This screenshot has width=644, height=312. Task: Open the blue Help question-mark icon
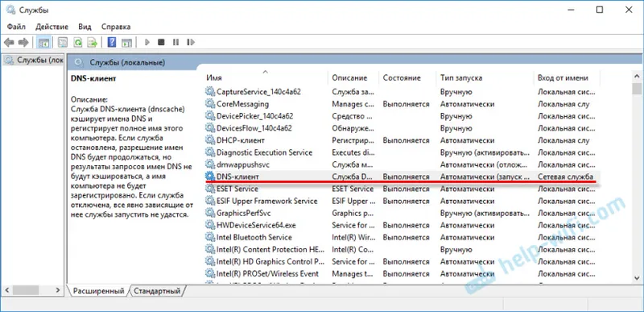[112, 43]
